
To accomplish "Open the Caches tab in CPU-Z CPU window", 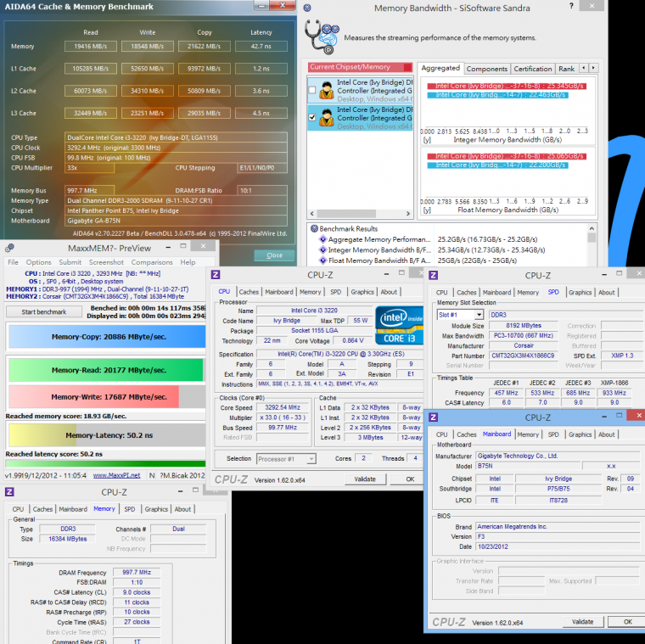I will point(249,292).
